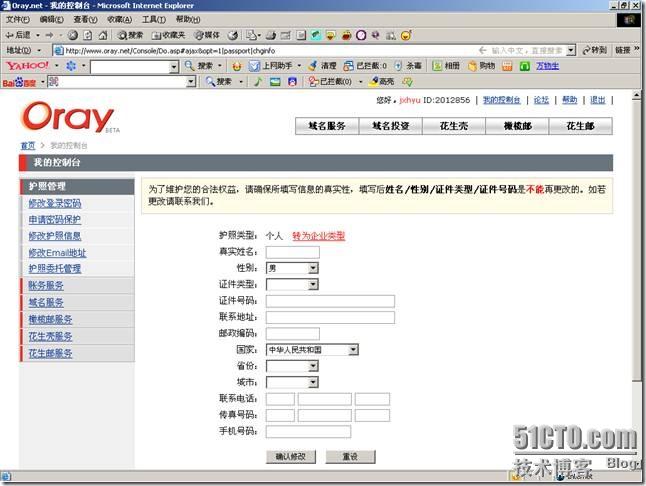Open the 收藏(A) menu
Viewport: 646px width, 486px height.
coord(119,19)
